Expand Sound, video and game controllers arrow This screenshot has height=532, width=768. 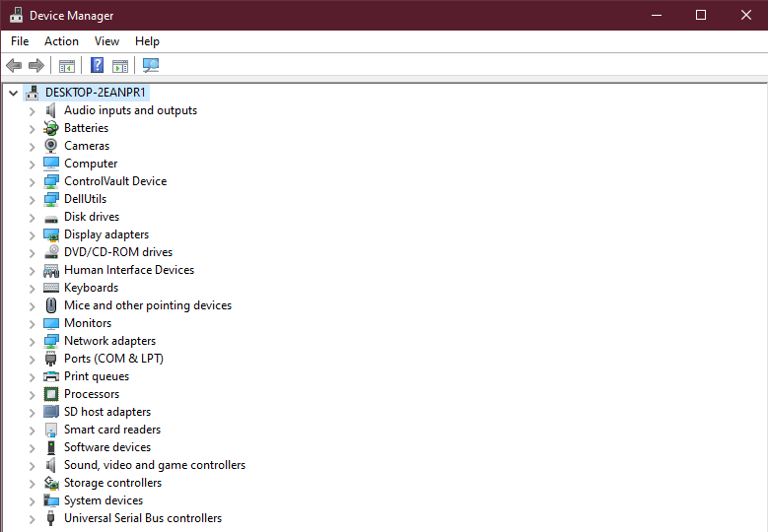[x=32, y=465]
